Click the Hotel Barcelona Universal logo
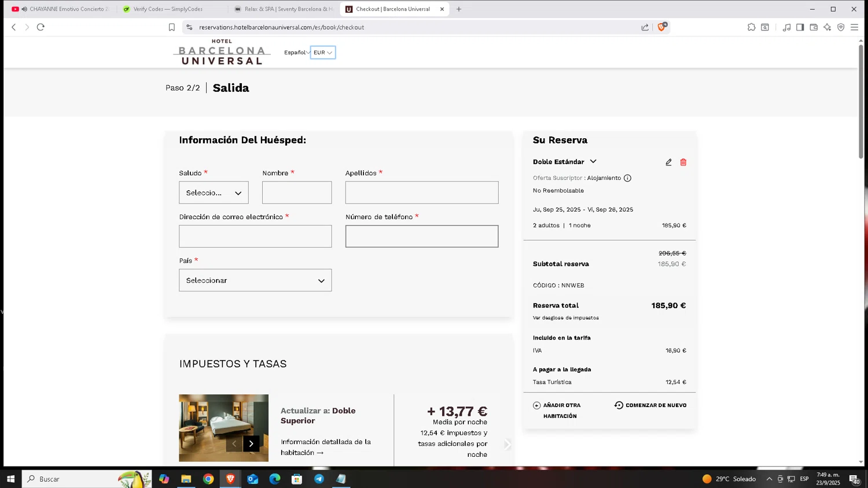 click(222, 52)
